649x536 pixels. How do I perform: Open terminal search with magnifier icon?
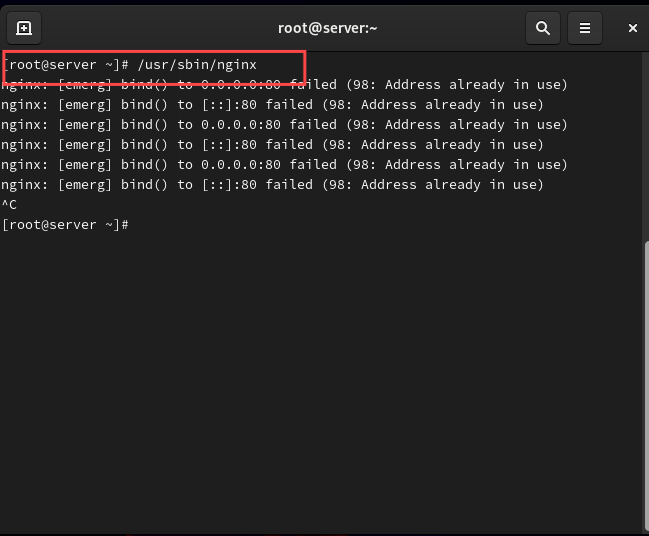(x=543, y=28)
